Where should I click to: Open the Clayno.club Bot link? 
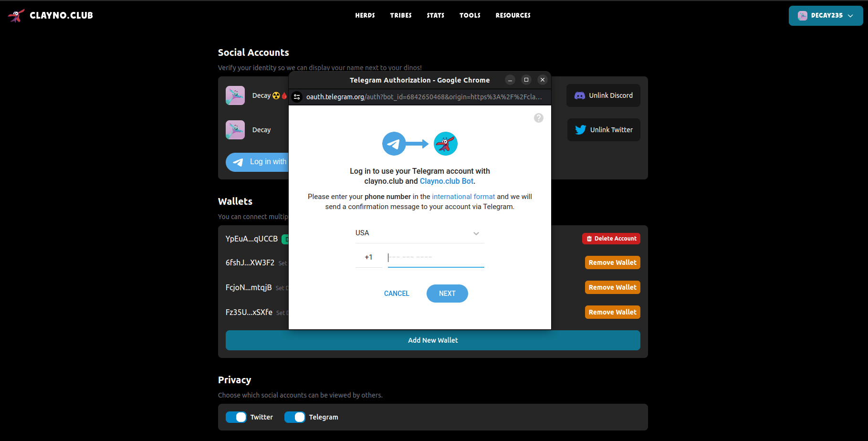point(447,181)
